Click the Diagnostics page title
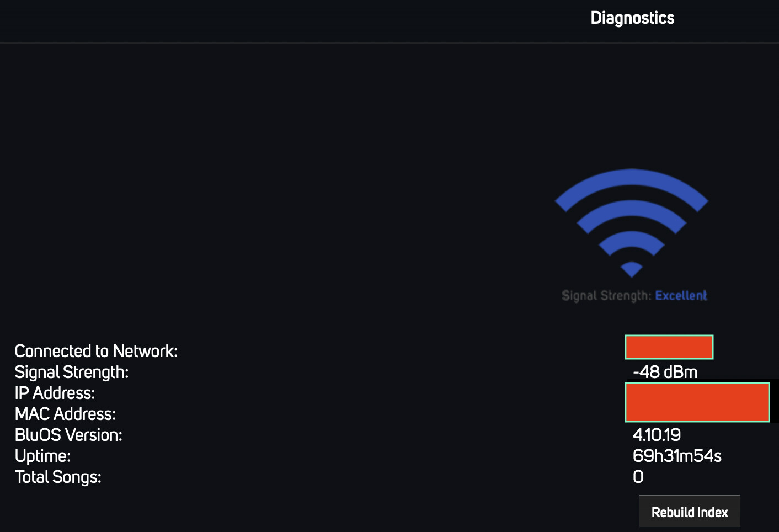This screenshot has height=532, width=779. [x=632, y=18]
